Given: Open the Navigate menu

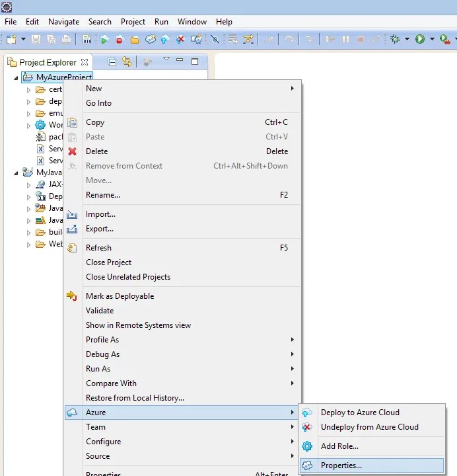Looking at the screenshot, I should point(63,22).
